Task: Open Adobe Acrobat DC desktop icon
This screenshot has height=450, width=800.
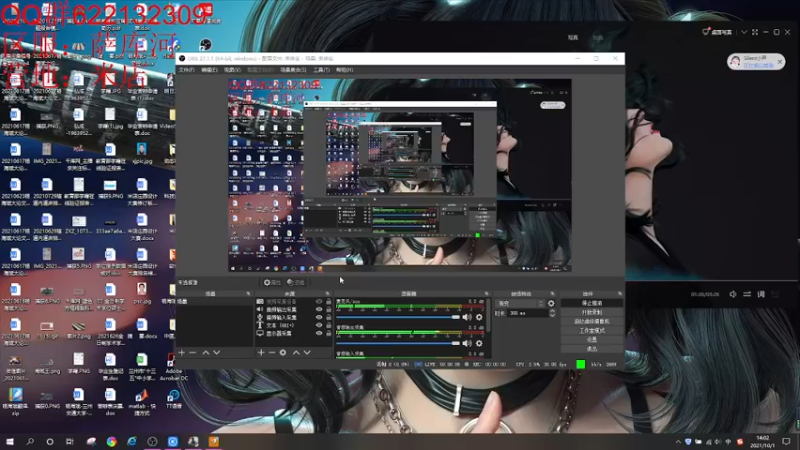Action: (x=173, y=368)
